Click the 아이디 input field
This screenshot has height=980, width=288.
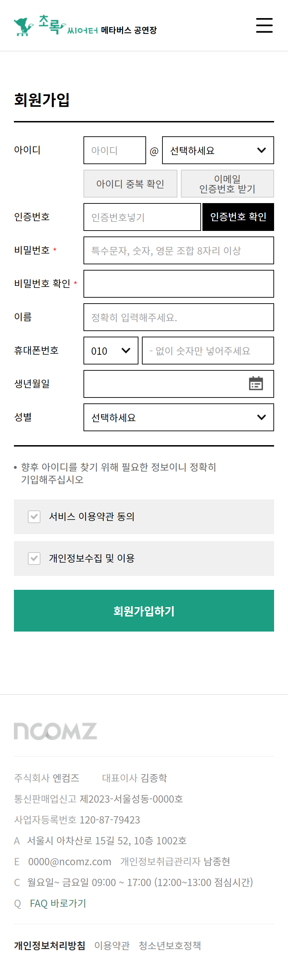[x=114, y=150]
